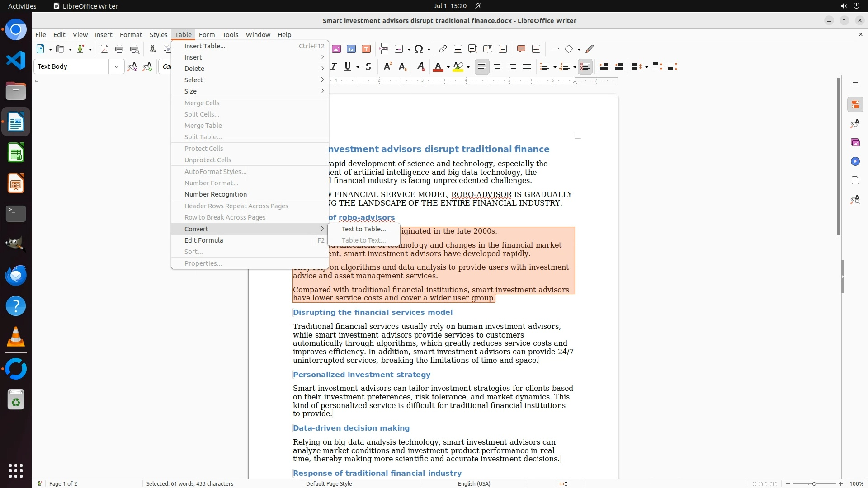Toggle Italic formatting
The height and width of the screenshot is (488, 868).
(x=334, y=66)
